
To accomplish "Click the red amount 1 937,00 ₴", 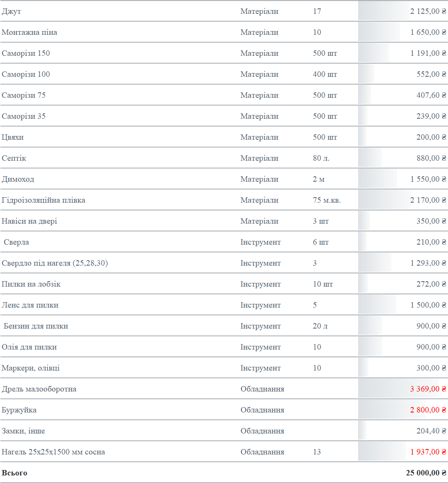I will [428, 452].
